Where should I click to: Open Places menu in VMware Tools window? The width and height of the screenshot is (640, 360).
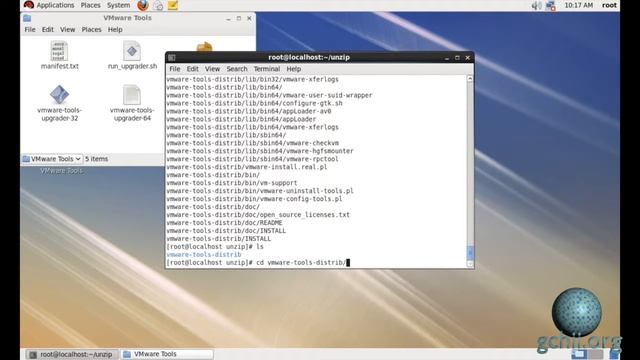click(91, 29)
